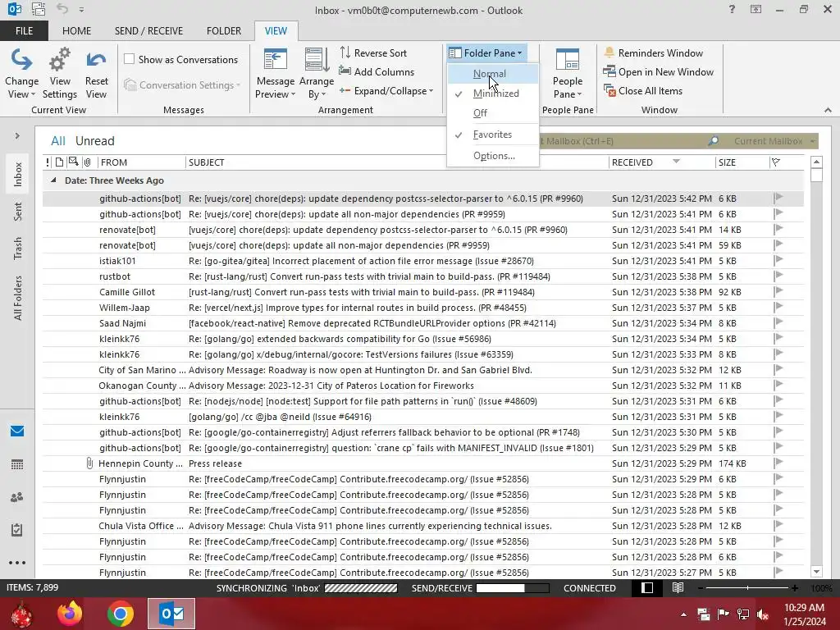Open the Folder Pane dropdown
Screen dimensions: 840x630
tap(486, 53)
